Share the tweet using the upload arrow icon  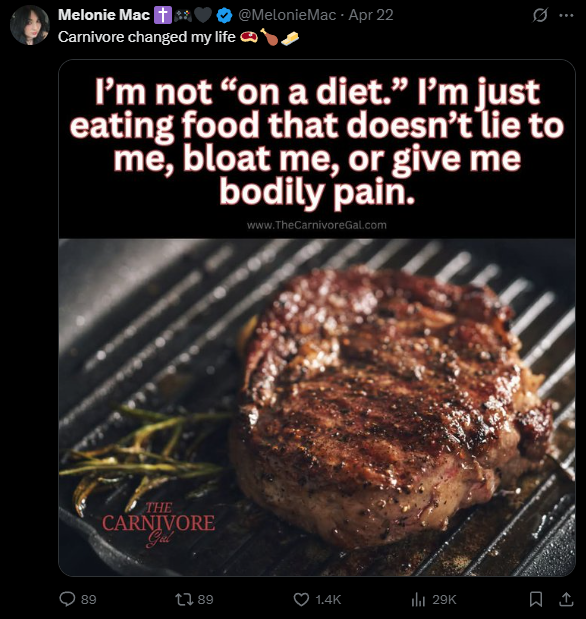point(566,599)
